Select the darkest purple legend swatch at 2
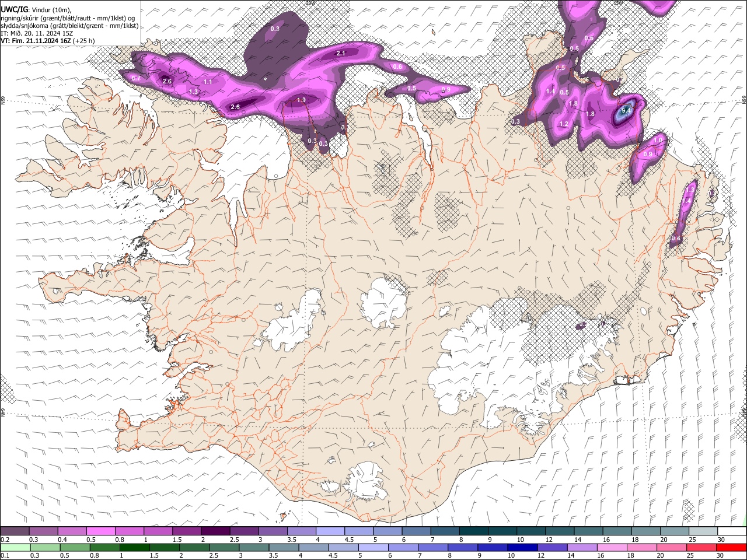This screenshot has width=747, height=560. (x=215, y=531)
